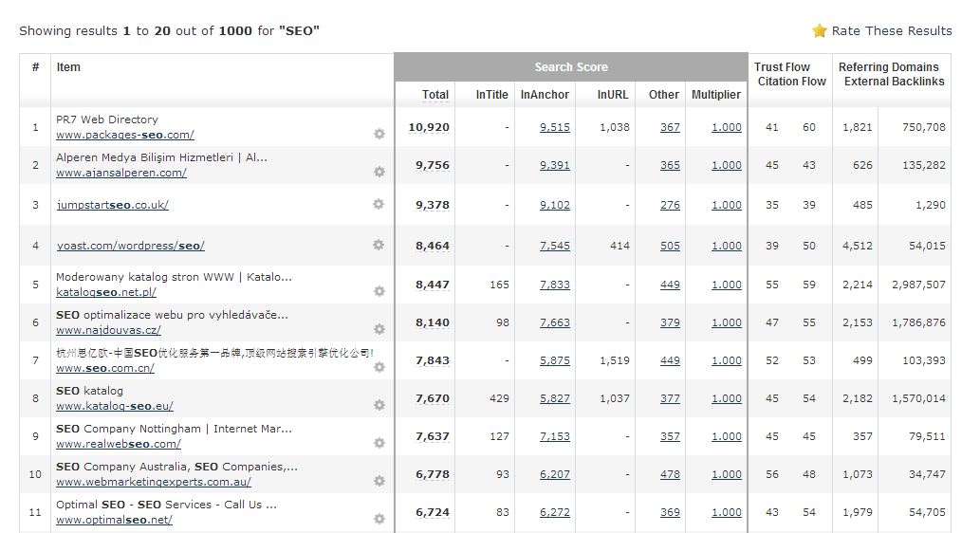
Task: Visit the www.najdouvas.cz link
Action: (x=108, y=331)
